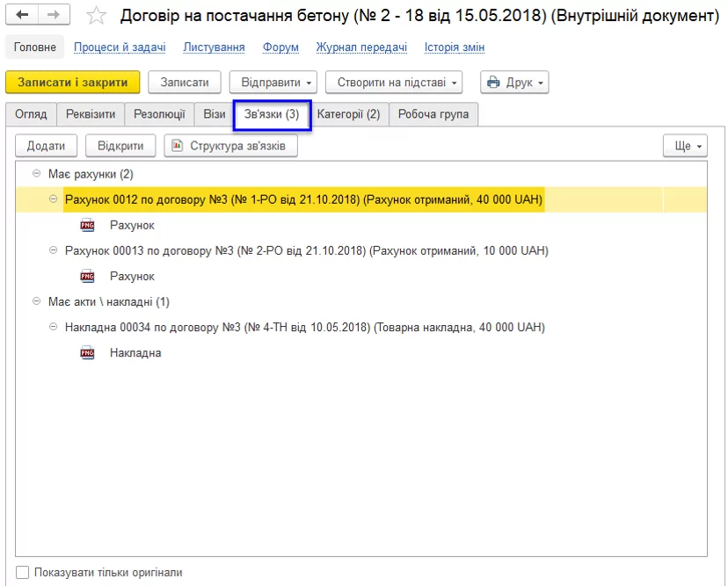
Task: Enable Показувати тільки оригінали checkbox
Action: pos(23,572)
